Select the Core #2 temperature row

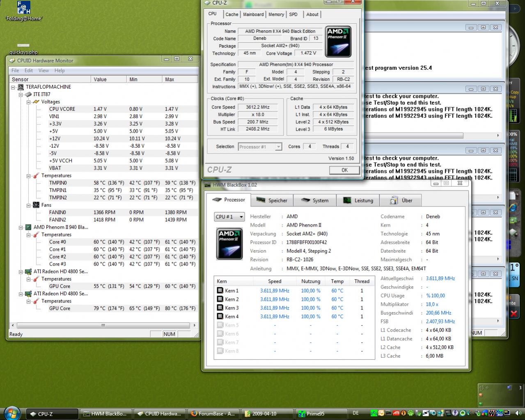[104, 257]
